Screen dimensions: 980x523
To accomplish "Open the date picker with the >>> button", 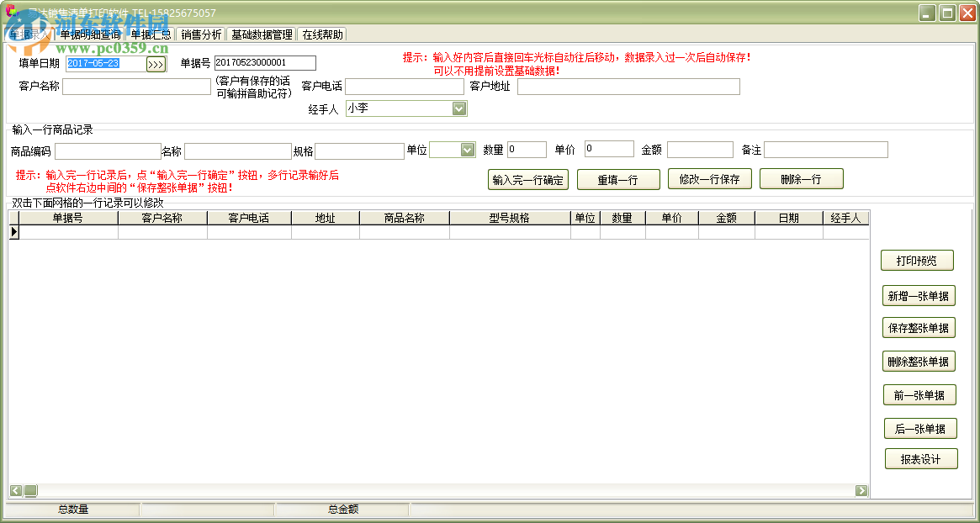I will point(156,63).
